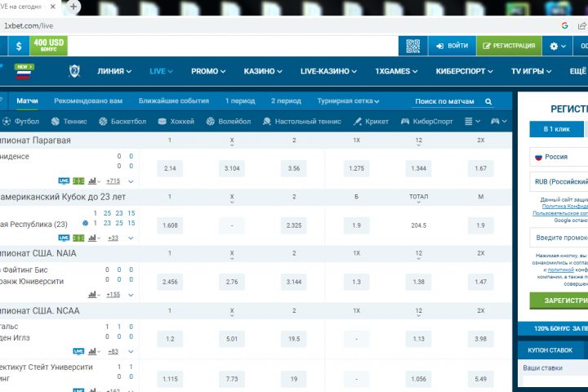Select the Волейбол sport filter
588x392 pixels.
(x=229, y=121)
